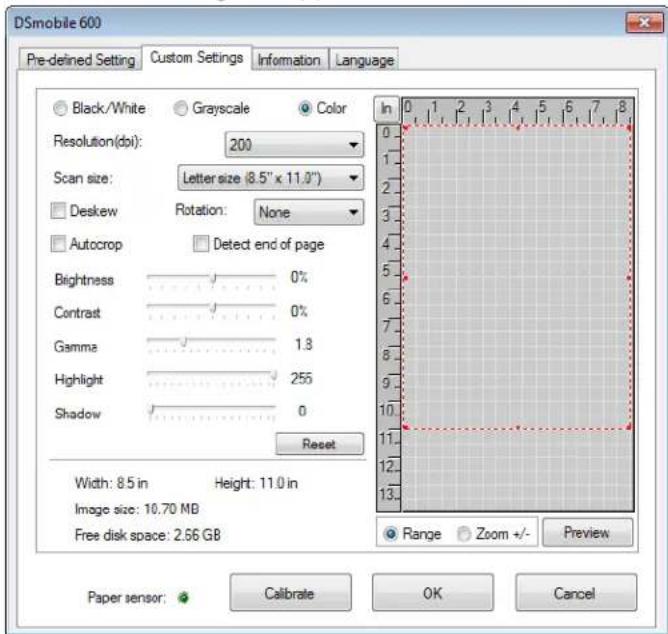Click the Preview button
The height and width of the screenshot is (634, 668).
coord(587,533)
